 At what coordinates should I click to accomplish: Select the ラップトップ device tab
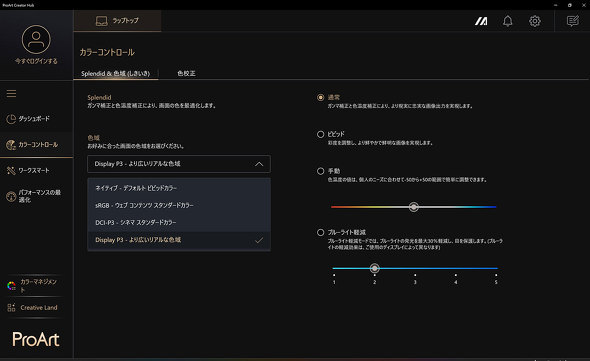117,21
